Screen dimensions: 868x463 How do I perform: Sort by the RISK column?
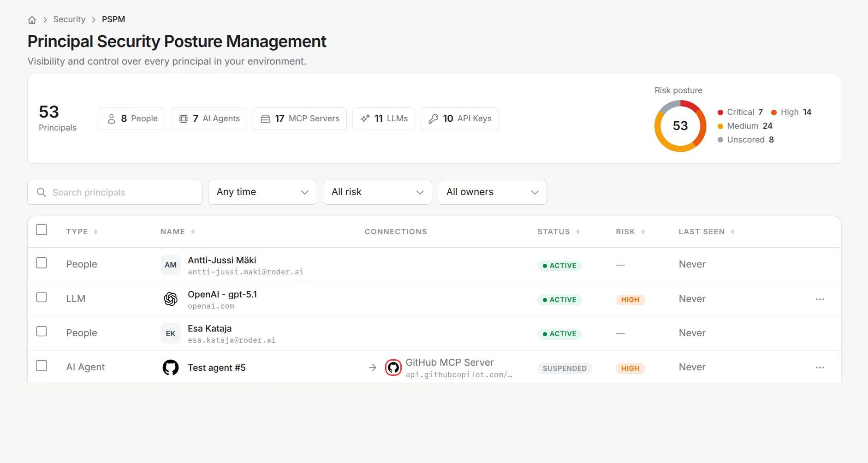pyautogui.click(x=630, y=232)
